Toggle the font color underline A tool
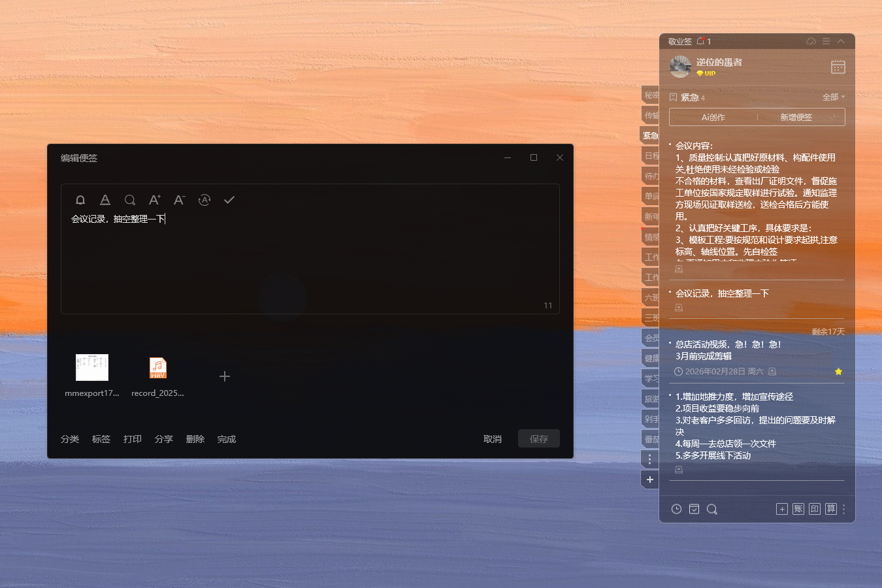Screen dimensions: 882x588 pos(105,200)
